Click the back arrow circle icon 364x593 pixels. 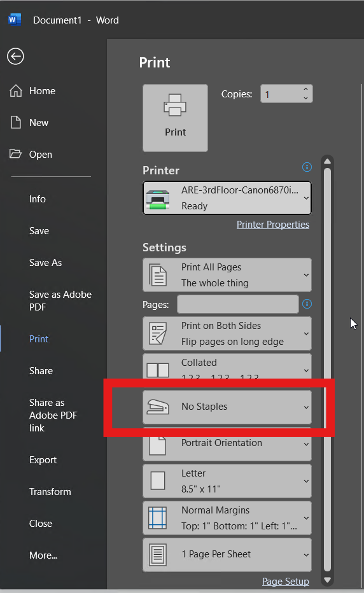coord(15,57)
